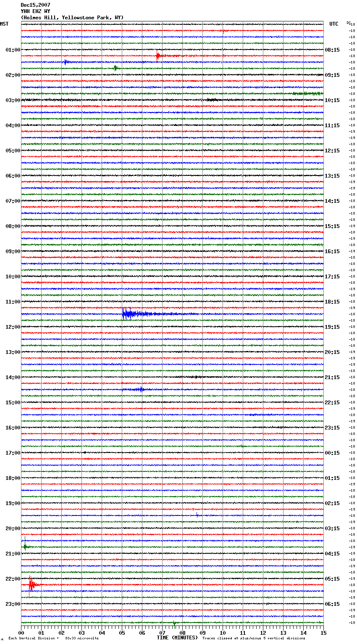357x644 pixels.
Task: Select the 02:15 UTC time label
Action: (332, 503)
